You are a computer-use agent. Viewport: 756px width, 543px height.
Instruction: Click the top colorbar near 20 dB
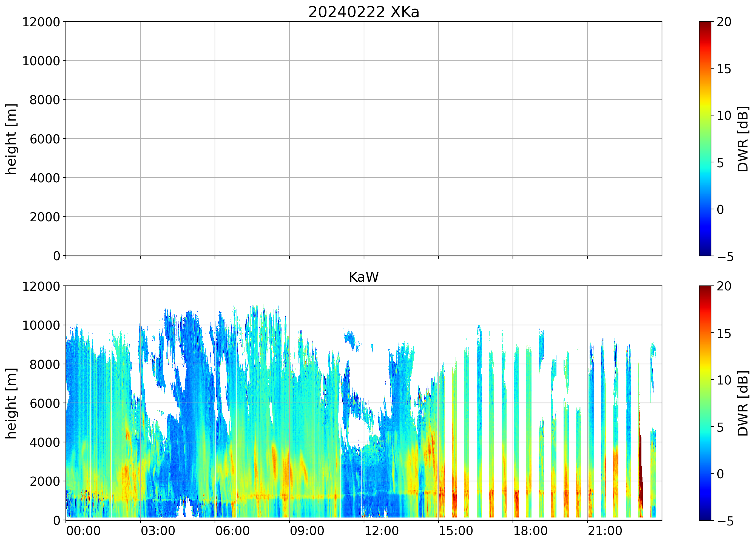pyautogui.click(x=705, y=23)
